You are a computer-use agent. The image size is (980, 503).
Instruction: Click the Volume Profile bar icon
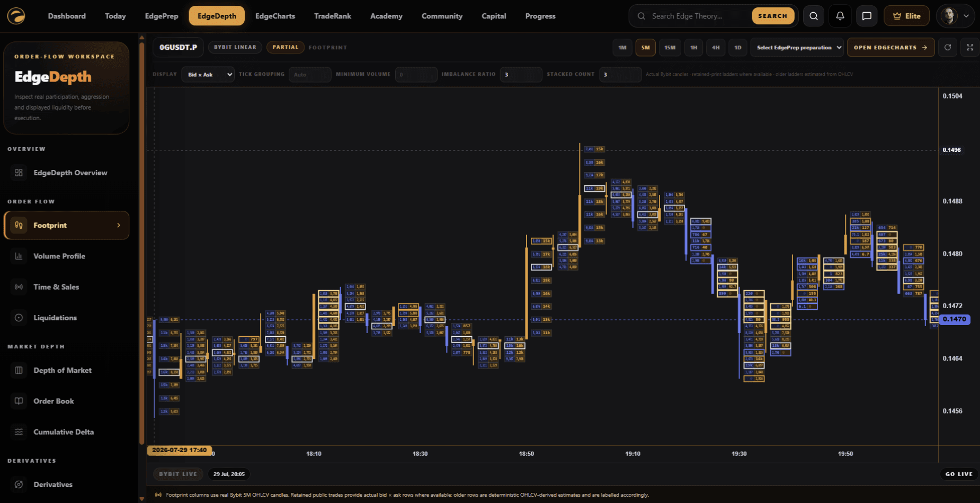point(19,256)
